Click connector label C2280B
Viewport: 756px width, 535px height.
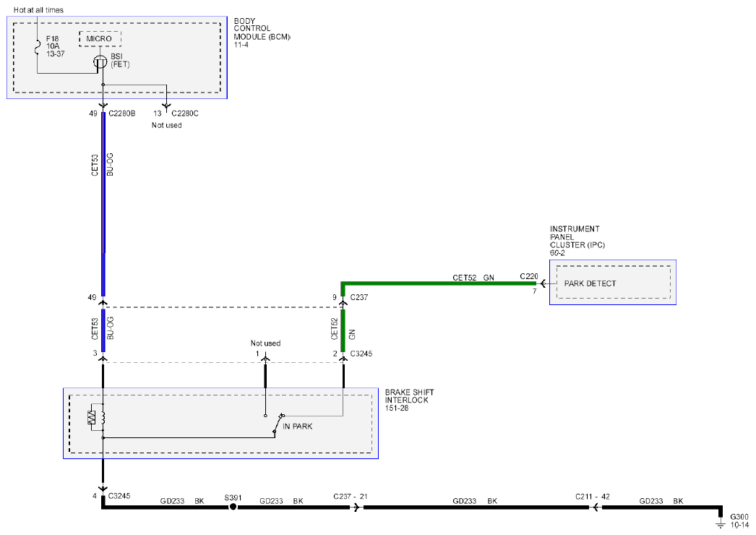click(x=122, y=114)
